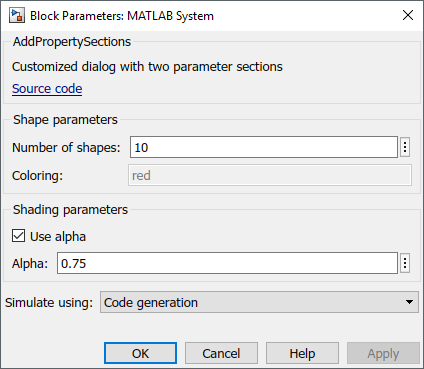424x369 pixels.
Task: Click the 'Shading parameters' section heading
Action: 70,210
